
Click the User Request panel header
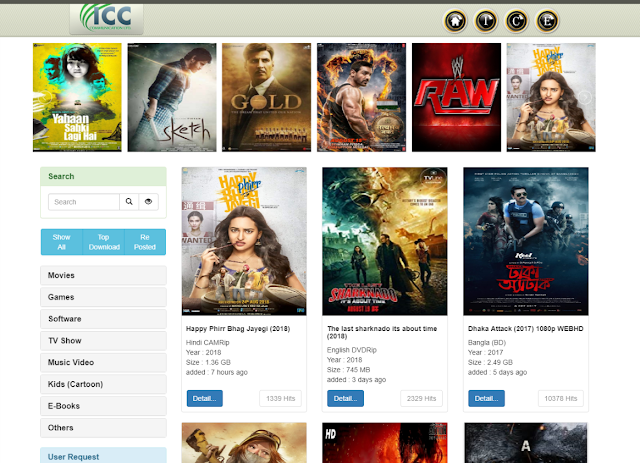103,456
